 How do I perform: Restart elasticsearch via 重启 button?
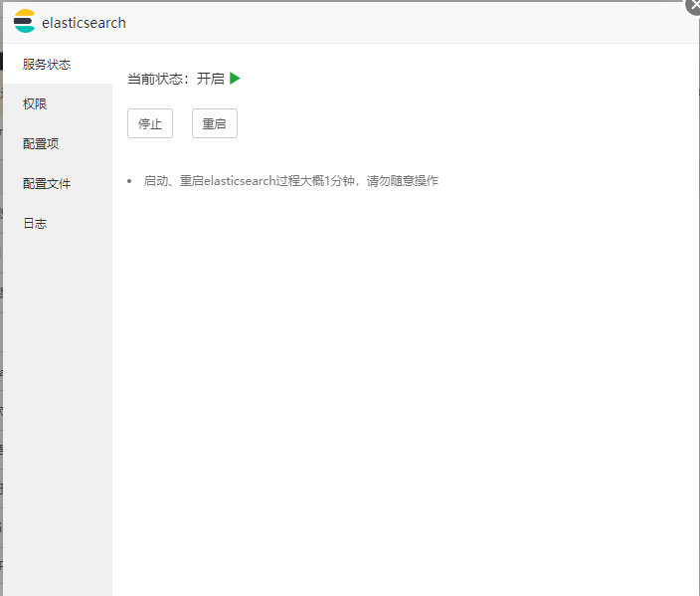pos(215,123)
